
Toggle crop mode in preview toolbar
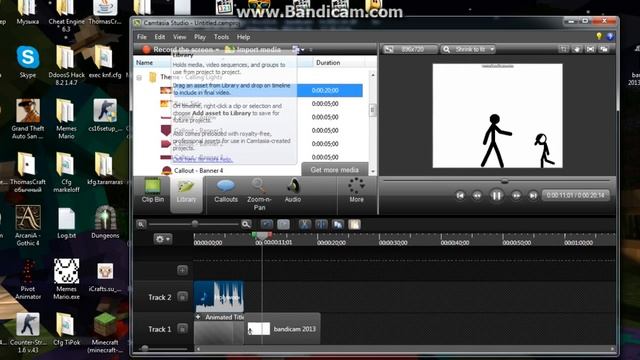[x=563, y=49]
